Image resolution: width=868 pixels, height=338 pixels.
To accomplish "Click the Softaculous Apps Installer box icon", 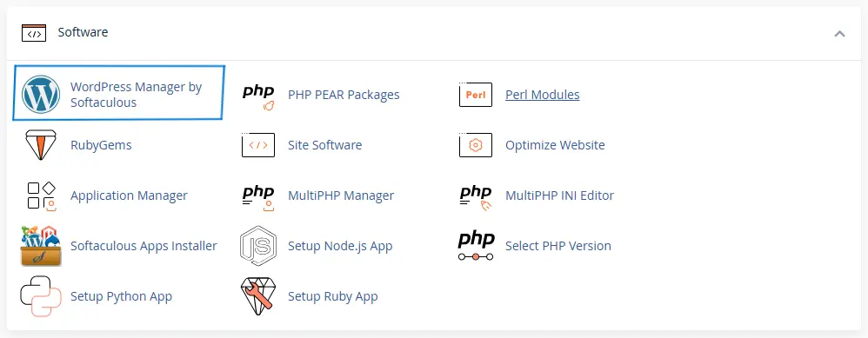I will coord(41,246).
